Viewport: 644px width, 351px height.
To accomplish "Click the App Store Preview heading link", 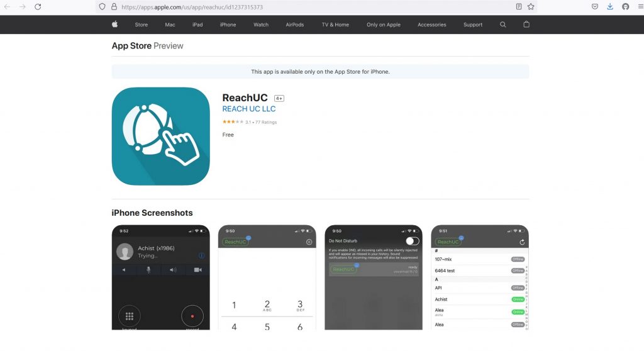I will point(147,46).
